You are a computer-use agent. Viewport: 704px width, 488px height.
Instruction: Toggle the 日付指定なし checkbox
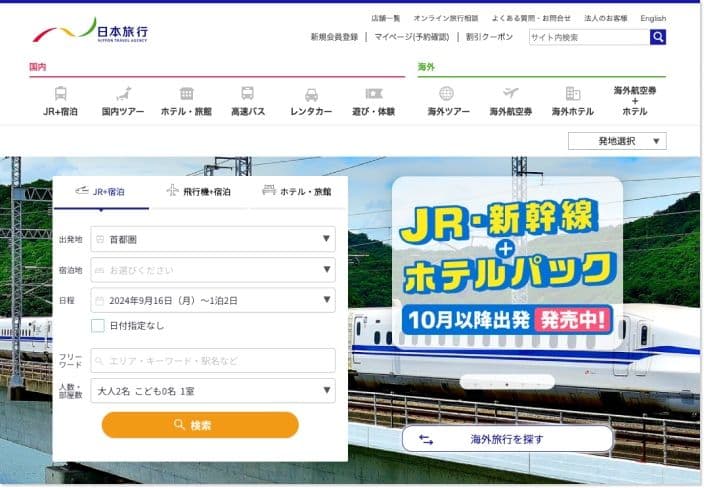coord(98,325)
